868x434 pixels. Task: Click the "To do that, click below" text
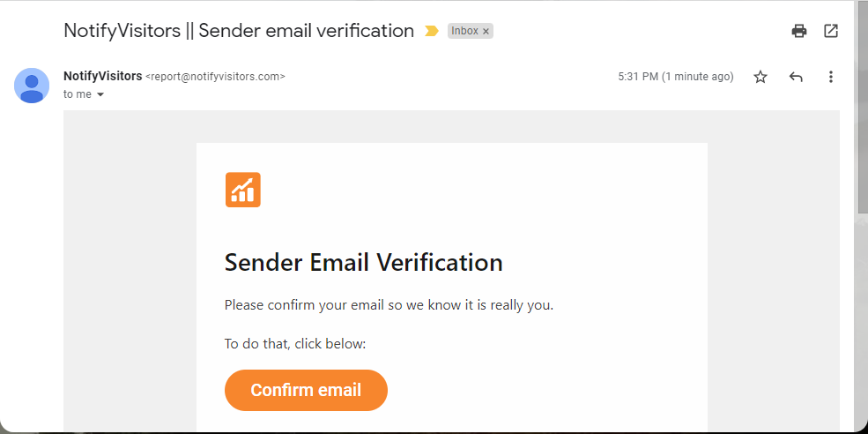295,343
